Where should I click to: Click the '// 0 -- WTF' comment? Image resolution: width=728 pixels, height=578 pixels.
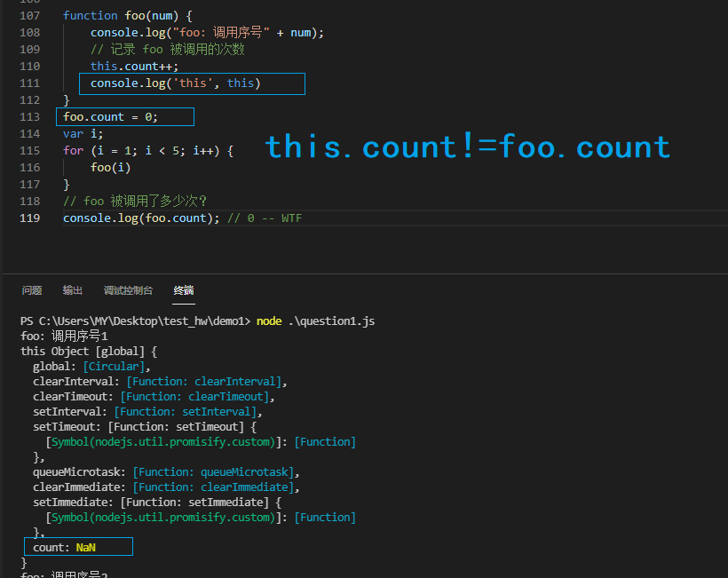point(265,218)
